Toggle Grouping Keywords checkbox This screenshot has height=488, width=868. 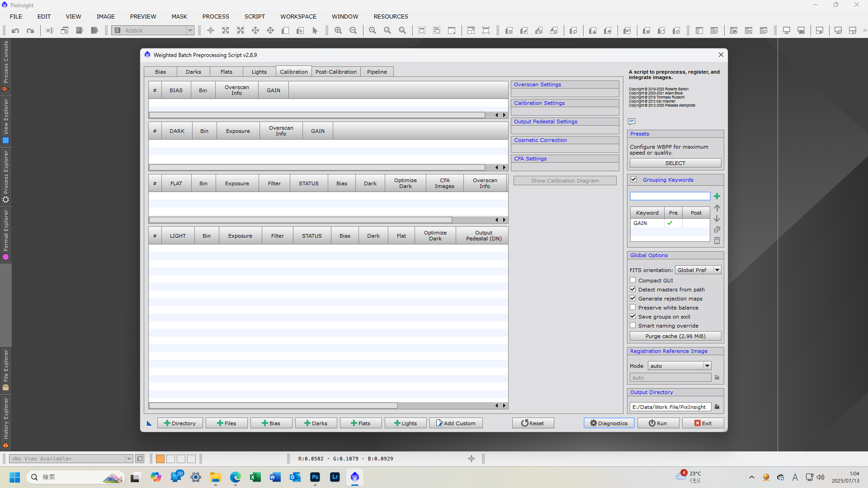[634, 179]
